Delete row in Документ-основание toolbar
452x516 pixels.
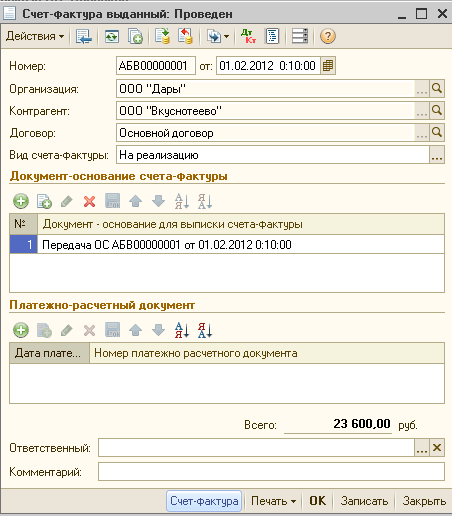tap(89, 201)
